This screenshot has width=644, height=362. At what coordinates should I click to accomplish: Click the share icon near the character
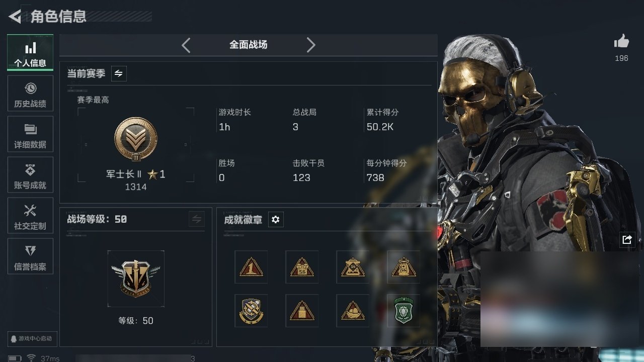tap(627, 240)
